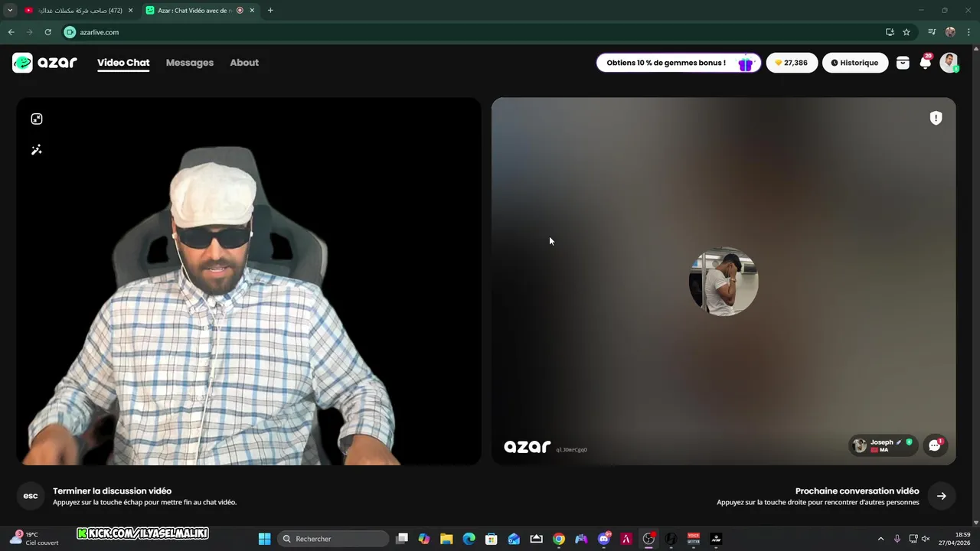Screen dimensions: 980x551
Task: Click the Azar logo
Action: tap(44, 63)
